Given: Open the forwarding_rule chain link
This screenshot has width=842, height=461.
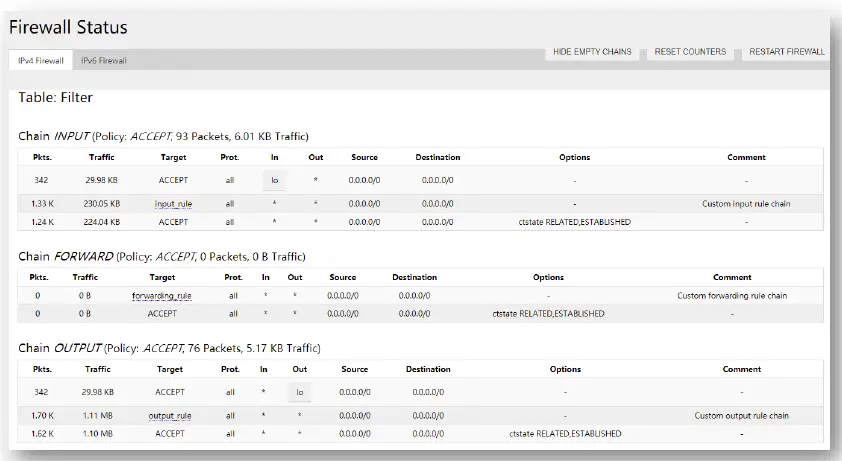Looking at the screenshot, I should [162, 296].
